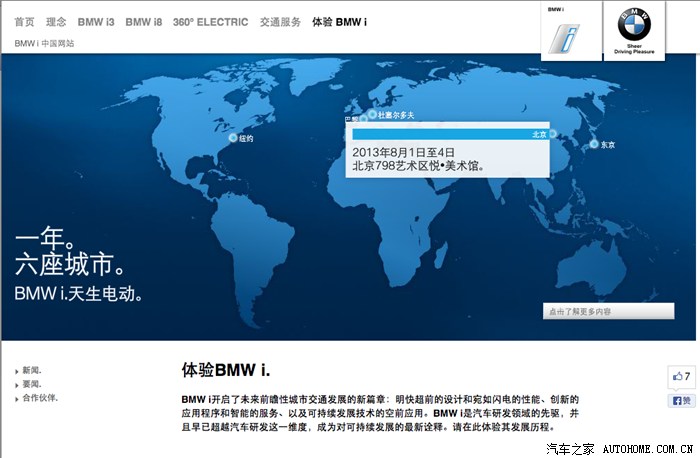Click the Facebook 赞 share button
Viewport: 700px width, 458px height.
point(682,400)
